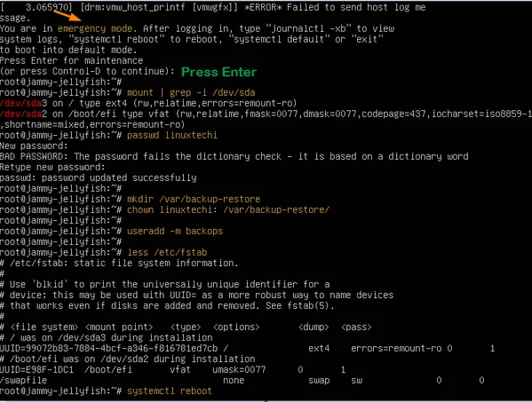This screenshot has height=402, width=532.
Task: Click the '/swapfile' entry
Action: 23,381
